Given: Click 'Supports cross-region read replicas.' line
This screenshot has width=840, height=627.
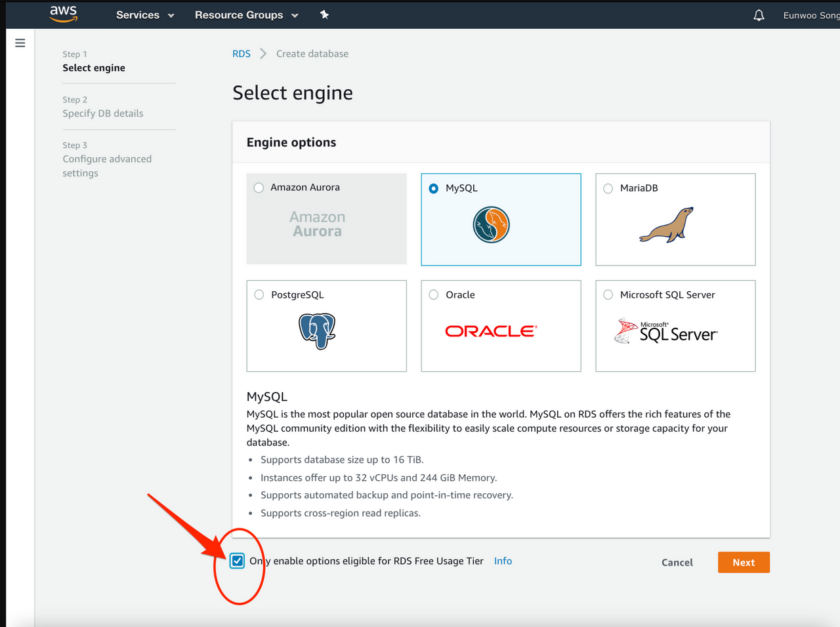Looking at the screenshot, I should [x=341, y=513].
